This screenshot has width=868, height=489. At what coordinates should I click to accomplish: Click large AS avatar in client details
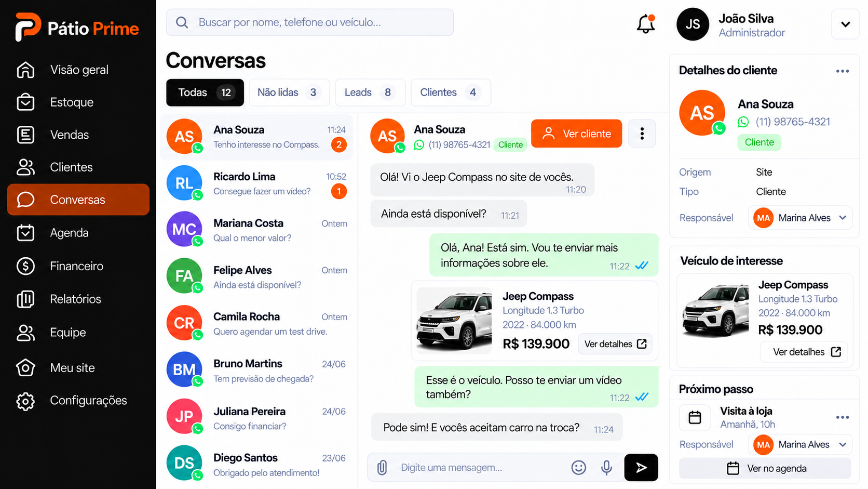(x=702, y=113)
